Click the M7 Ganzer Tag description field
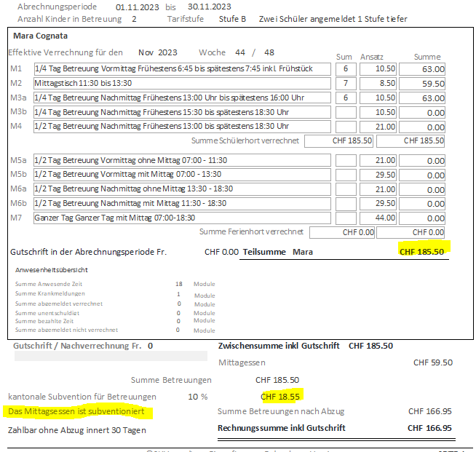Image resolution: width=476 pixels, height=452 pixels. click(x=181, y=218)
